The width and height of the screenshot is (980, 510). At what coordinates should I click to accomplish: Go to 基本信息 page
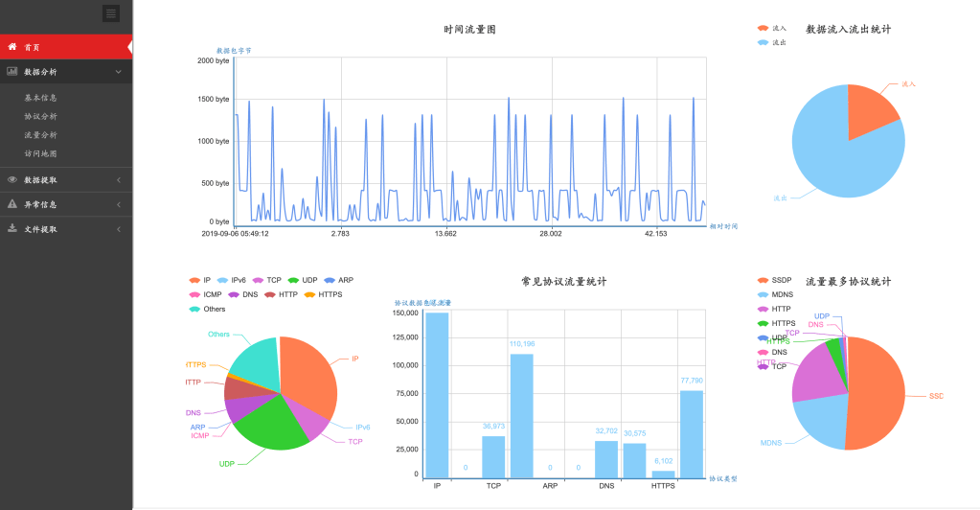click(40, 98)
